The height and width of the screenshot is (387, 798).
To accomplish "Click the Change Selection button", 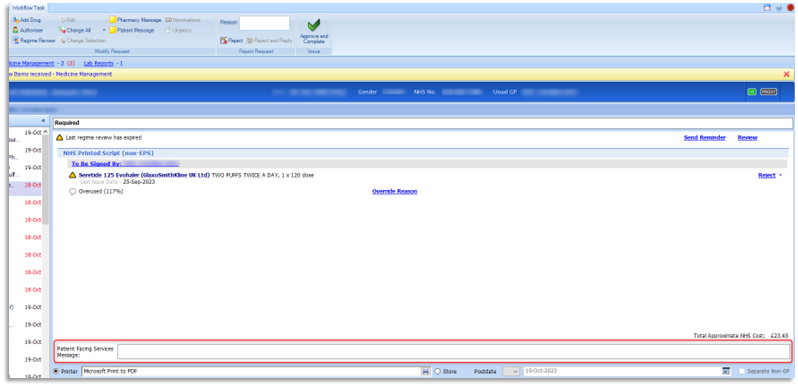I will pyautogui.click(x=82, y=40).
